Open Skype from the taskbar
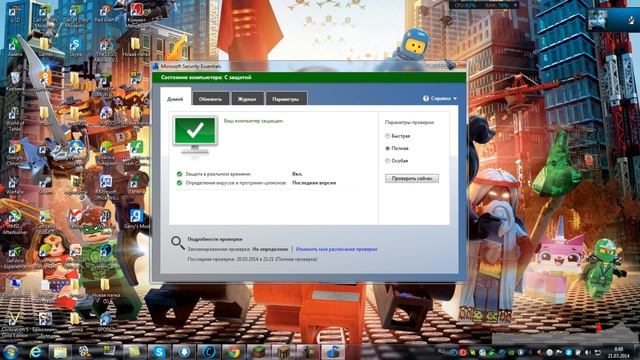Image resolution: width=640 pixels, height=360 pixels. click(x=159, y=352)
